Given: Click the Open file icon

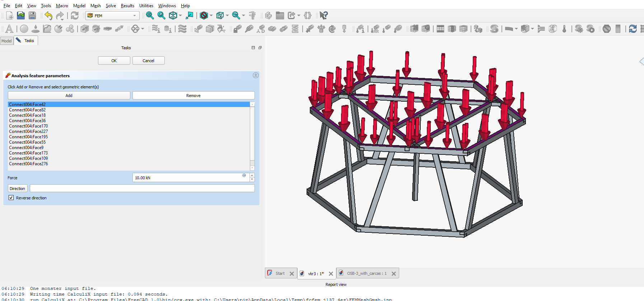Looking at the screenshot, I should (x=21, y=15).
